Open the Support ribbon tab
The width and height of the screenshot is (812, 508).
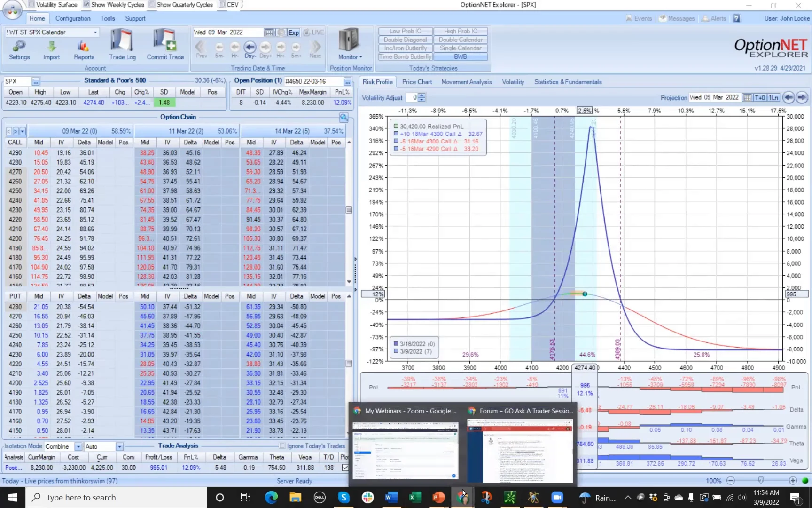135,18
